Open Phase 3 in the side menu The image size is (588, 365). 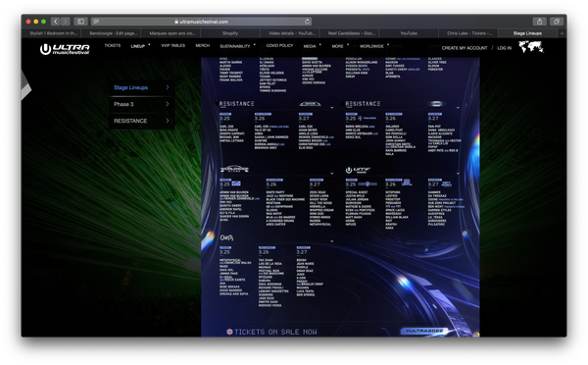[142, 104]
